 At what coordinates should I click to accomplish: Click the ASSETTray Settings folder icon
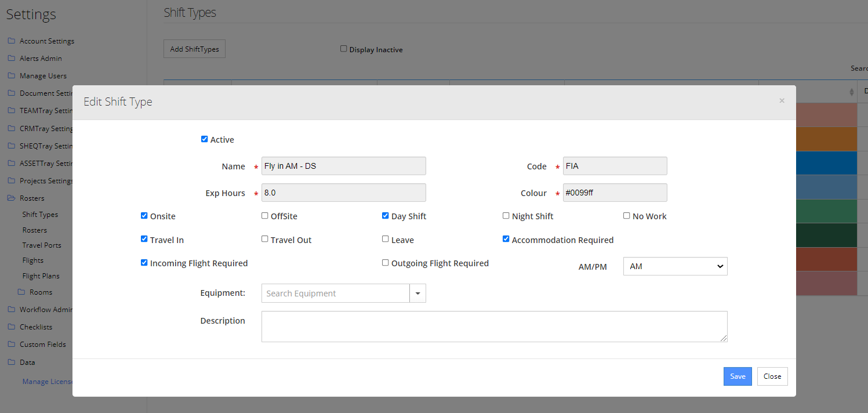coord(11,164)
